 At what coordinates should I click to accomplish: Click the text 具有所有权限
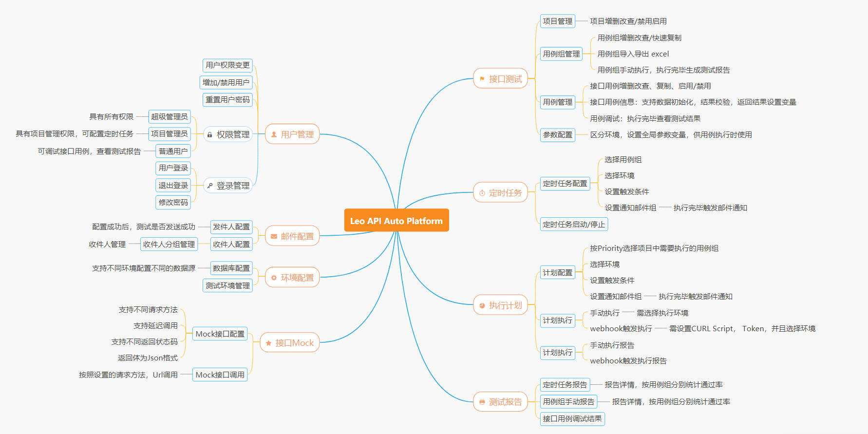(x=111, y=116)
